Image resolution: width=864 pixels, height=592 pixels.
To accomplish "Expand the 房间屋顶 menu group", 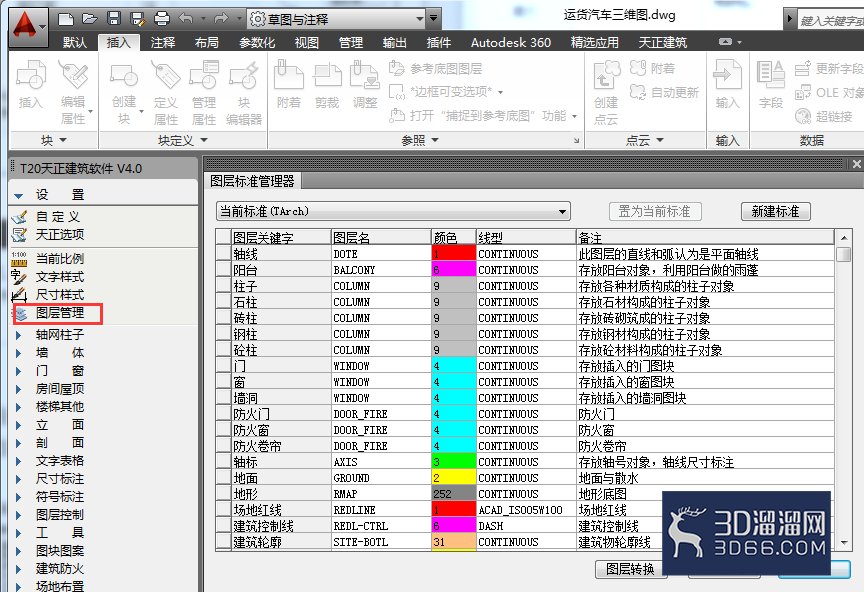I will pos(19,389).
